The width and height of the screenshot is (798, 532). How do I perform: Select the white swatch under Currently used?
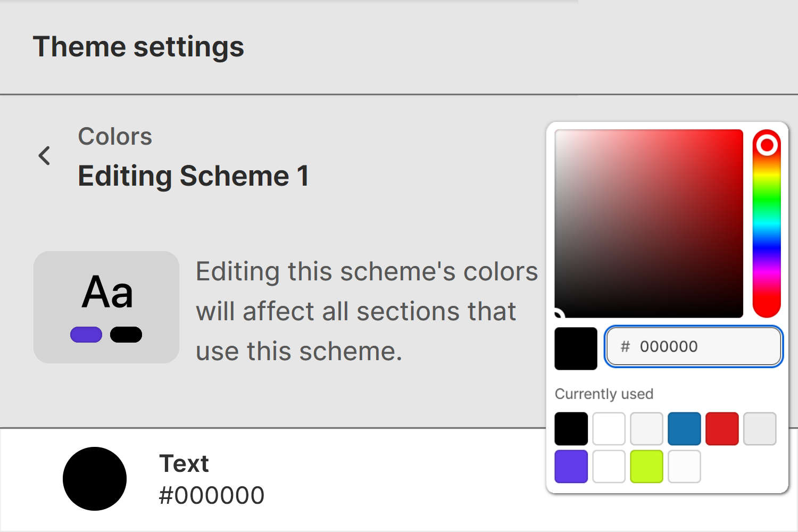coord(608,428)
